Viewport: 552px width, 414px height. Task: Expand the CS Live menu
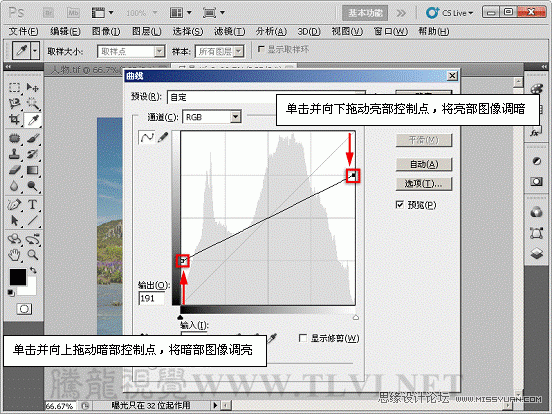tap(450, 13)
